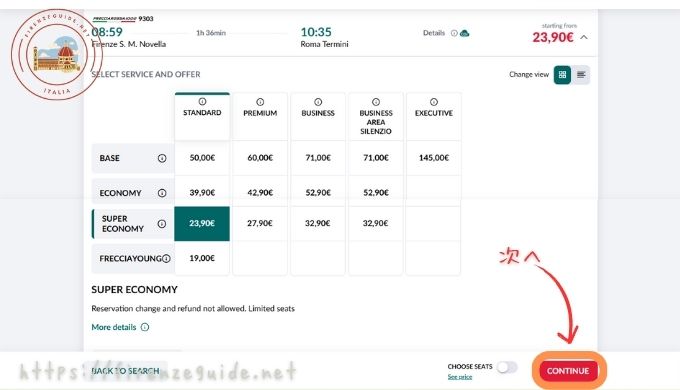Viewport: 680px width, 390px height.
Task: Select Business Area Silenzio column header
Action: coord(376,116)
